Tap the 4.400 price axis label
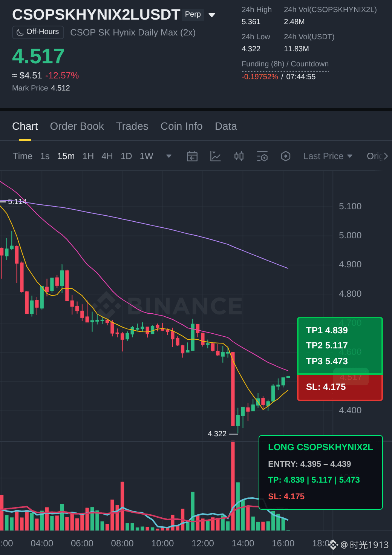The image size is (392, 555). click(350, 410)
